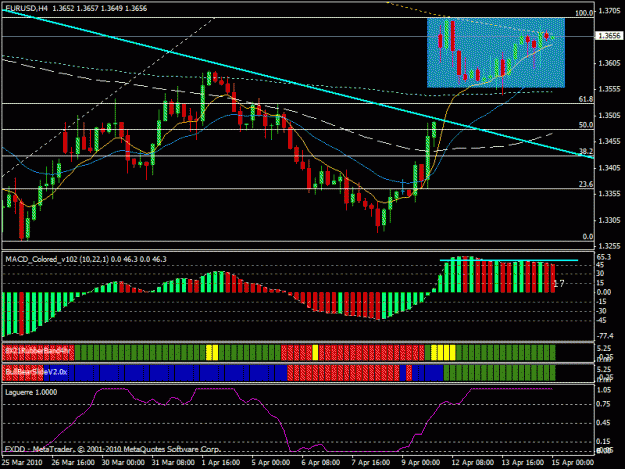Click the 5 Apr 00:00 time label
This screenshot has height=469, width=625.
pos(271,462)
